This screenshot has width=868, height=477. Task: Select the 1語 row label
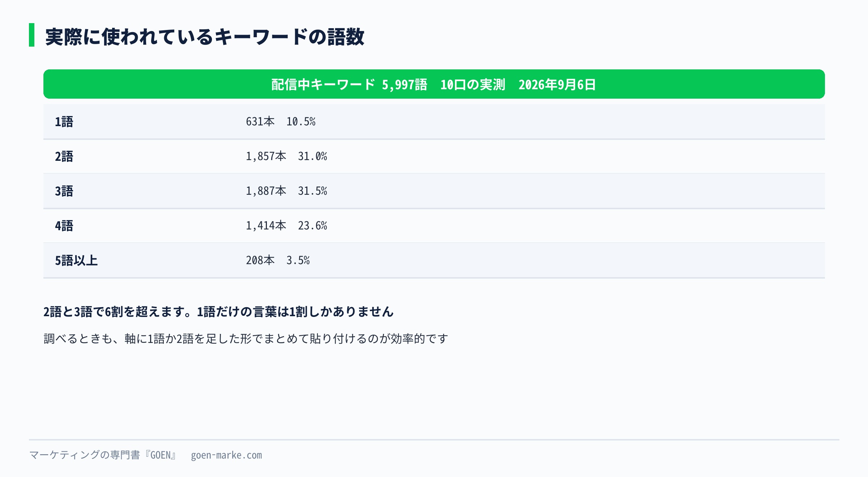[x=64, y=122]
